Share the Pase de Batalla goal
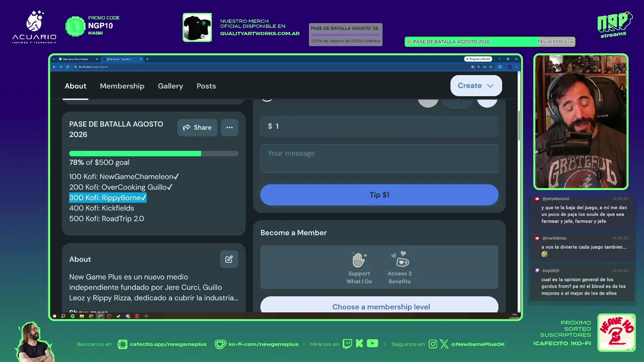644x362 pixels. click(x=197, y=127)
